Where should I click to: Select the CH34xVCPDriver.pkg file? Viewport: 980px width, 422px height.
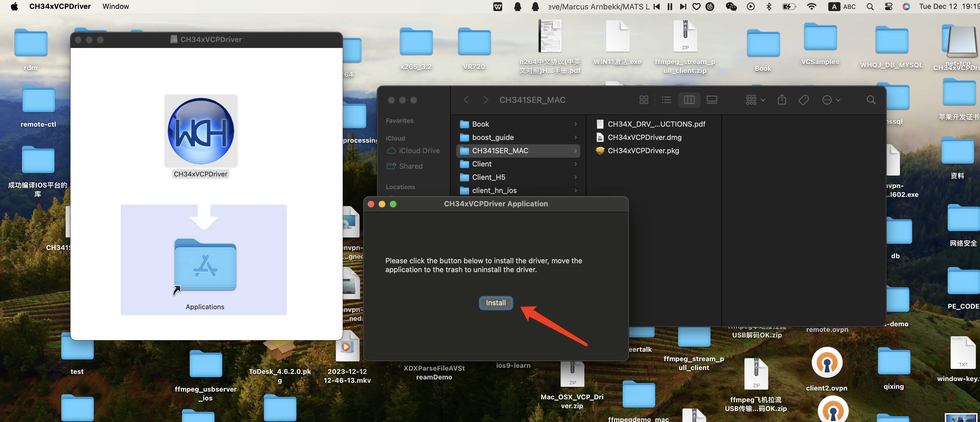pyautogui.click(x=637, y=150)
